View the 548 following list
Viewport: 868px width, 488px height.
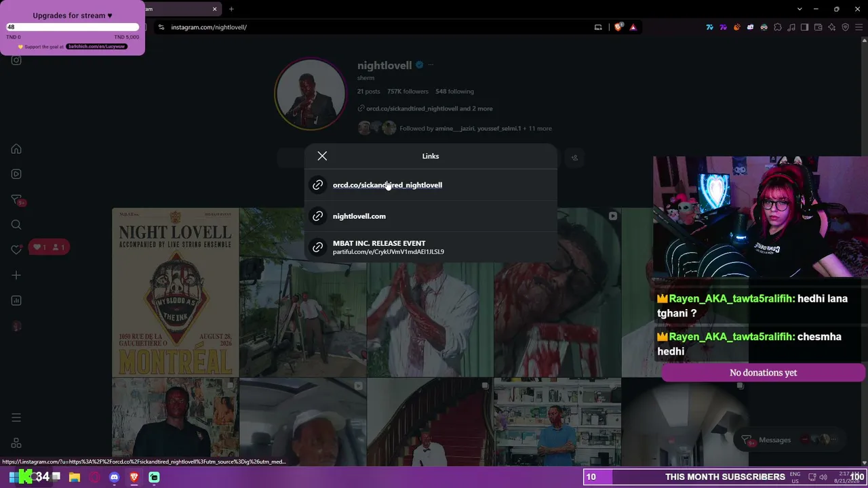(x=454, y=91)
